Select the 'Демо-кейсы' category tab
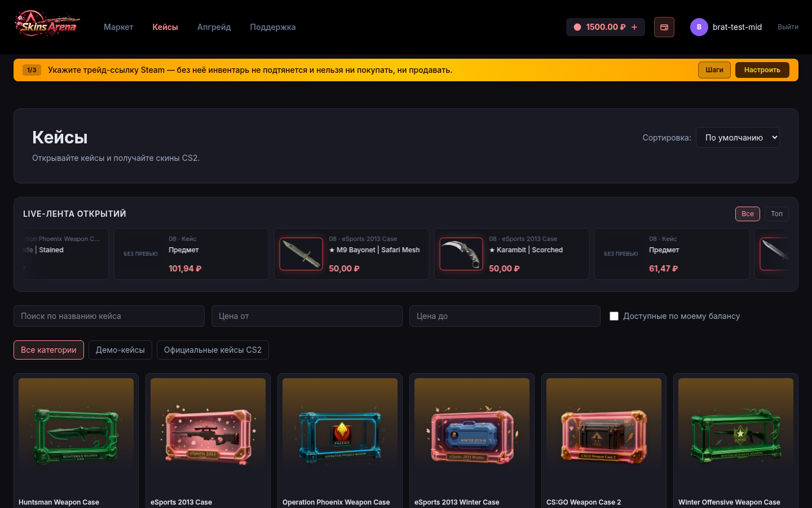 pos(120,350)
